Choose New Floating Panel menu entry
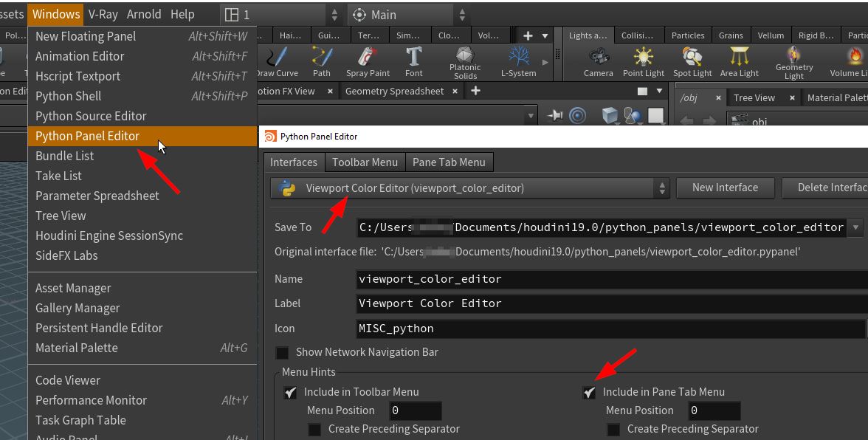 tap(142, 36)
